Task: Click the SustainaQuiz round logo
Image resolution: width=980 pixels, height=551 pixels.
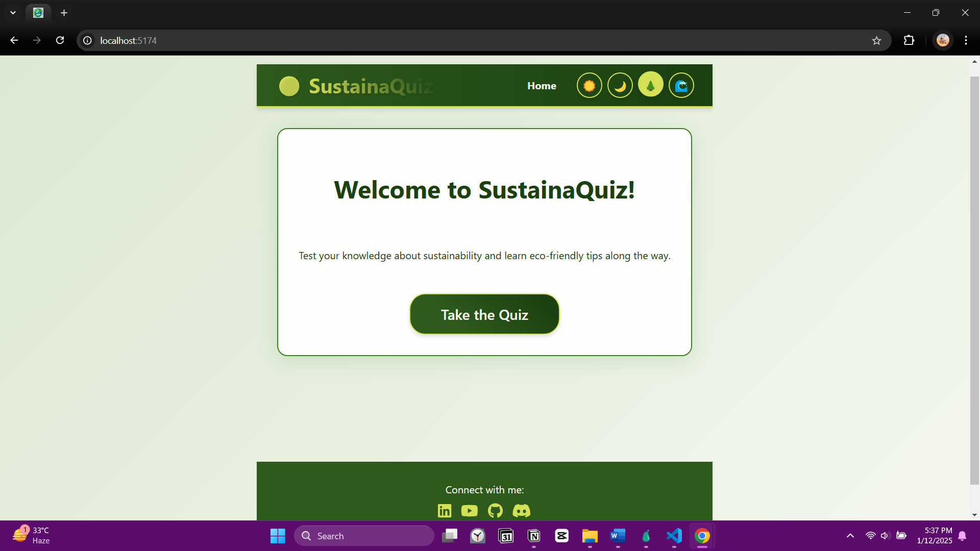Action: coord(289,86)
